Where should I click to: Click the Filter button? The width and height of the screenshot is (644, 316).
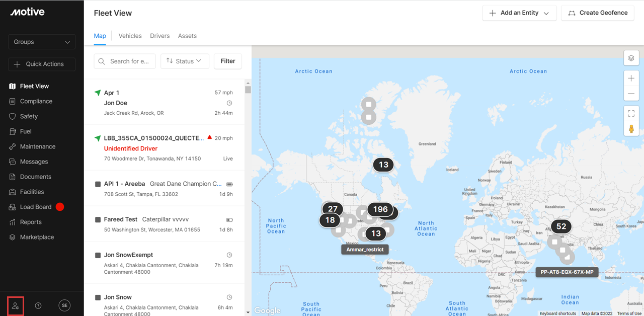(x=228, y=61)
